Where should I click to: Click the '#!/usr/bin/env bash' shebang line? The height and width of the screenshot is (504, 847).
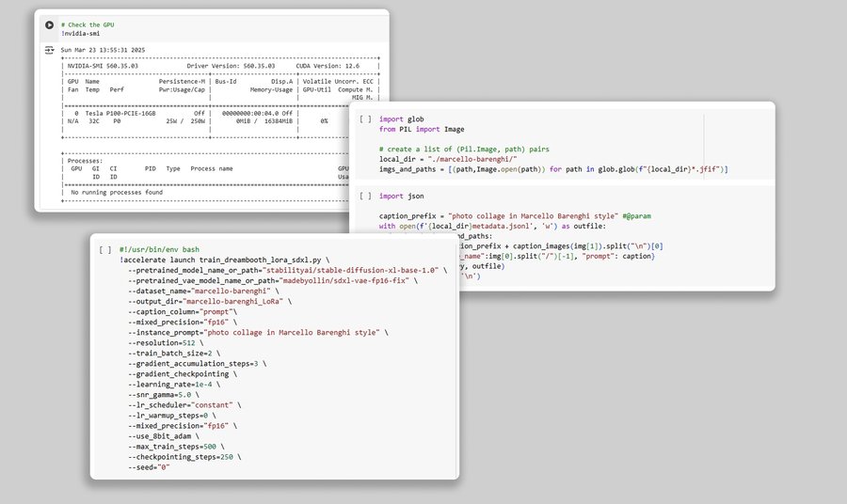tap(159, 250)
